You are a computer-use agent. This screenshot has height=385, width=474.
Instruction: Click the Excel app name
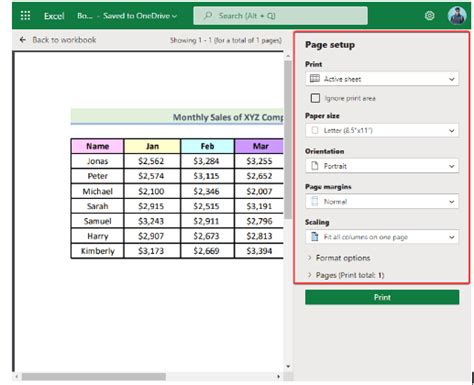pyautogui.click(x=54, y=16)
